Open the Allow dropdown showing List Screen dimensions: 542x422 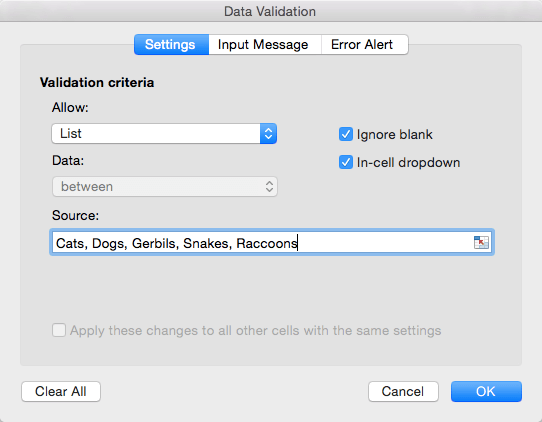pos(164,133)
